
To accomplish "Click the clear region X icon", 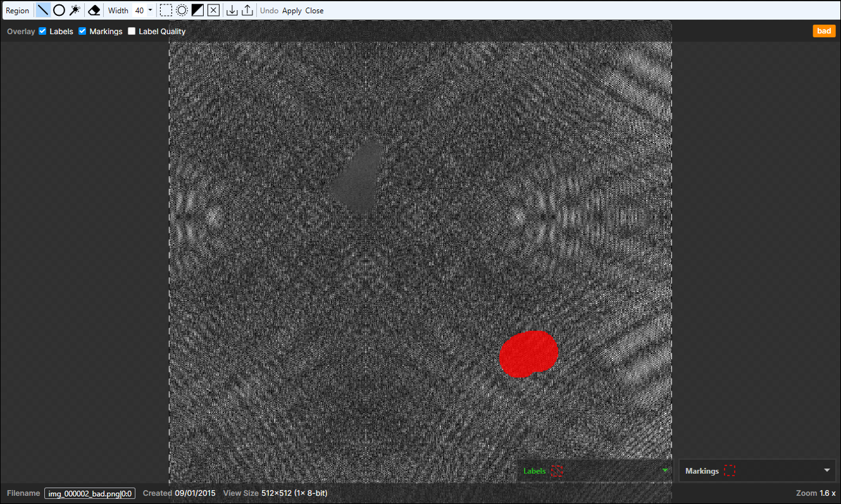I will point(213,10).
